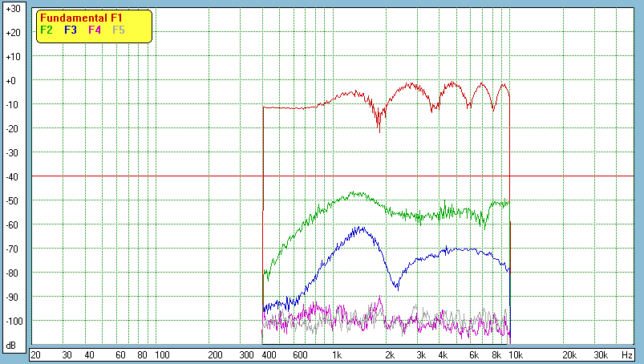Viewport: 644px width, 364px height.
Task: Click the blue F3 curve's dip near 2 kHz
Action: tap(395, 287)
